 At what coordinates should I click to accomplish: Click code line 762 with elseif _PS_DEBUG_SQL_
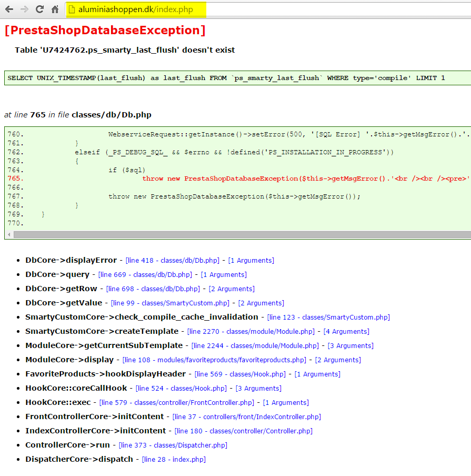(201, 152)
